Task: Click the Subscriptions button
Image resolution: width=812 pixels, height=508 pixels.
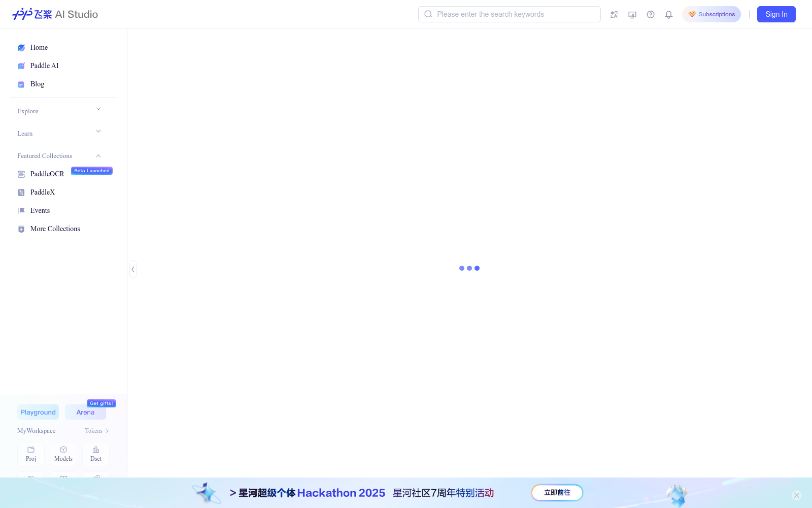Action: point(712,14)
